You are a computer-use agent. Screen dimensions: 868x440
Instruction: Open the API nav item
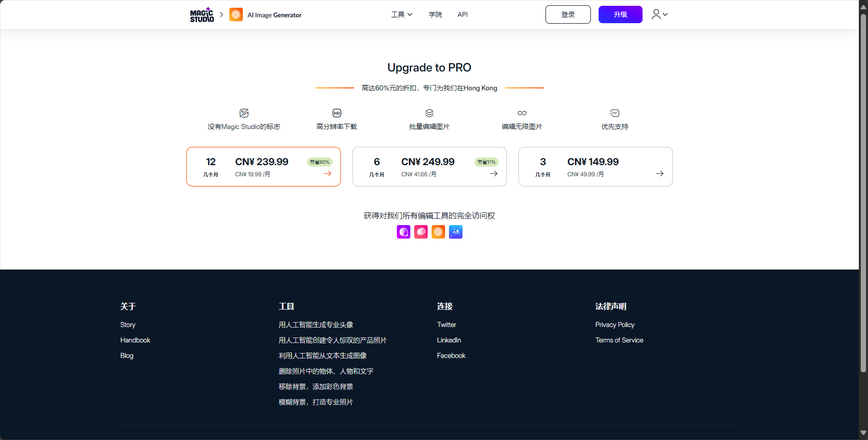tap(462, 14)
